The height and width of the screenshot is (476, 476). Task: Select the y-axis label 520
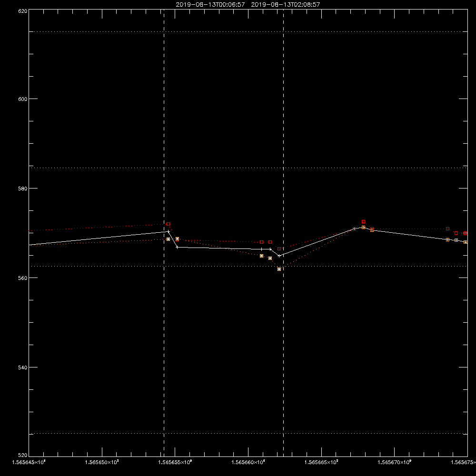[x=23, y=455]
